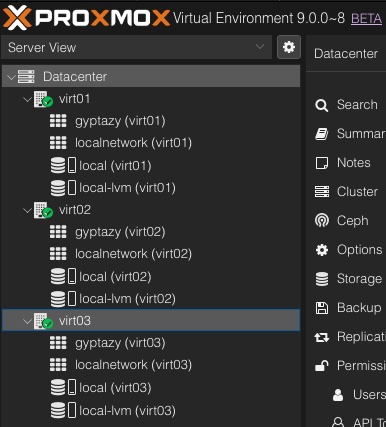Follow the BETA link in header
Viewport: 386px width, 427px height.
(366, 18)
